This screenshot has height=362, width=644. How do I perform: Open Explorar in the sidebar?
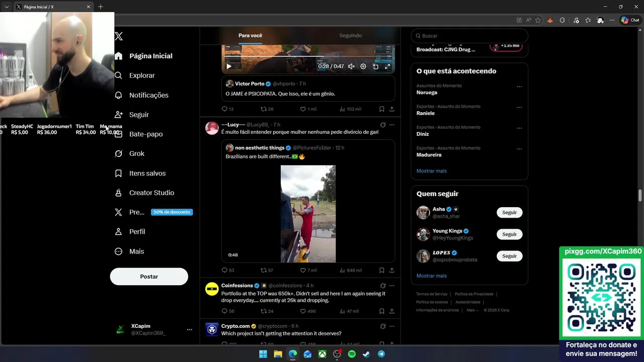pos(134,75)
